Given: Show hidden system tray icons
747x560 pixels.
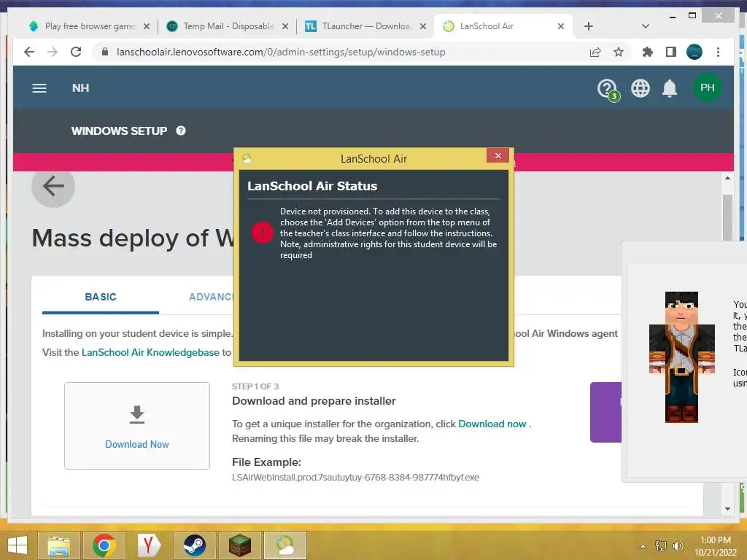Looking at the screenshot, I should [643, 546].
